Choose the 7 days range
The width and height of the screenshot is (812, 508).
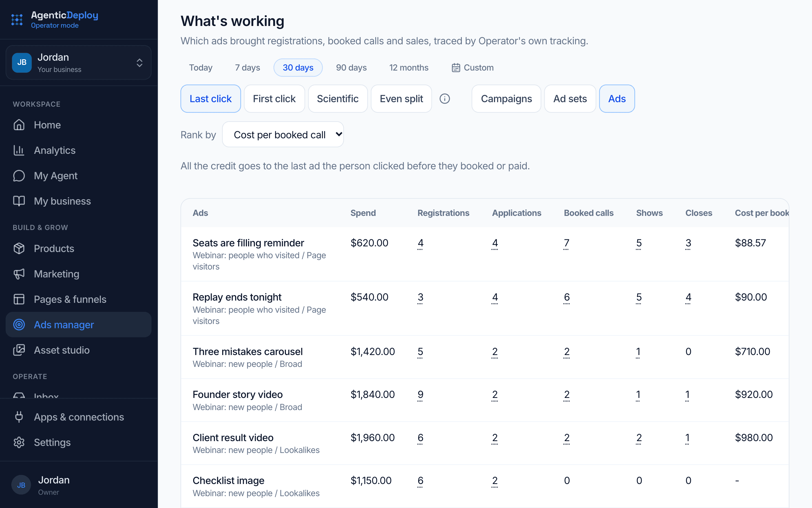tap(247, 67)
